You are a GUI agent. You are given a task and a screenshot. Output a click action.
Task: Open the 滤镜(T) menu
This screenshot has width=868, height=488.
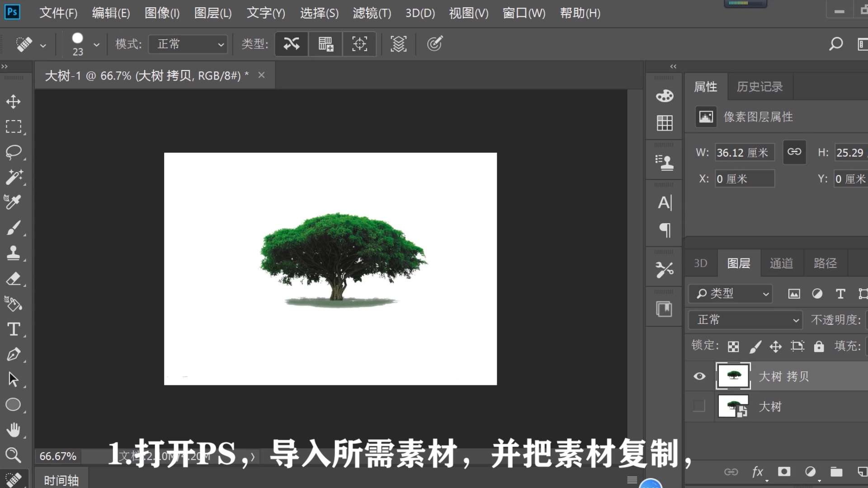372,13
